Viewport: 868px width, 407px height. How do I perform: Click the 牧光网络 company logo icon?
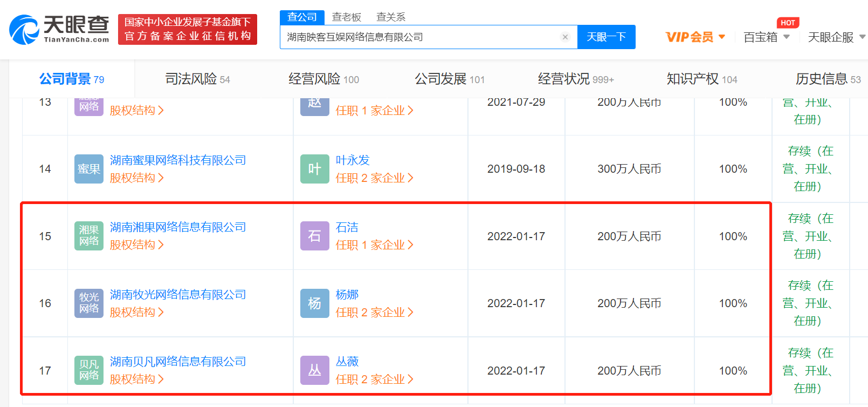coord(89,303)
